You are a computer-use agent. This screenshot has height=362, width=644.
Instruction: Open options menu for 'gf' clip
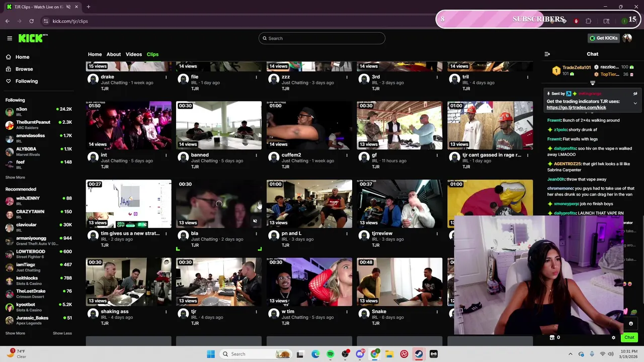click(437, 155)
